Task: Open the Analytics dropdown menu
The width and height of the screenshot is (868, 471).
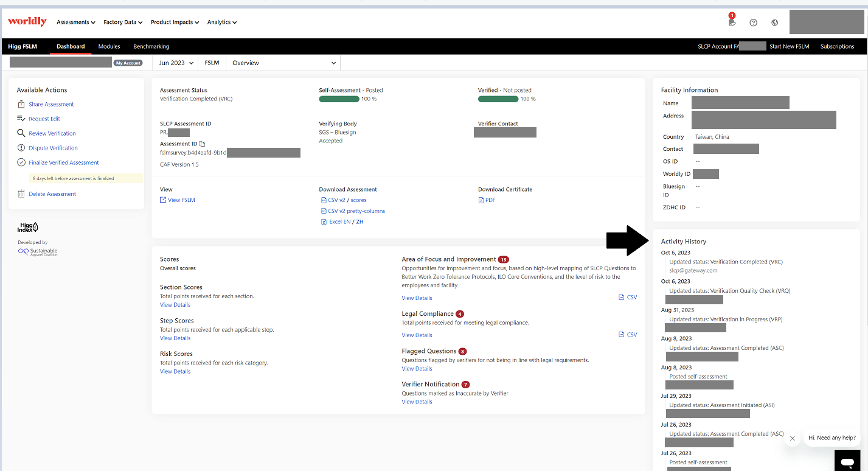Action: click(222, 22)
